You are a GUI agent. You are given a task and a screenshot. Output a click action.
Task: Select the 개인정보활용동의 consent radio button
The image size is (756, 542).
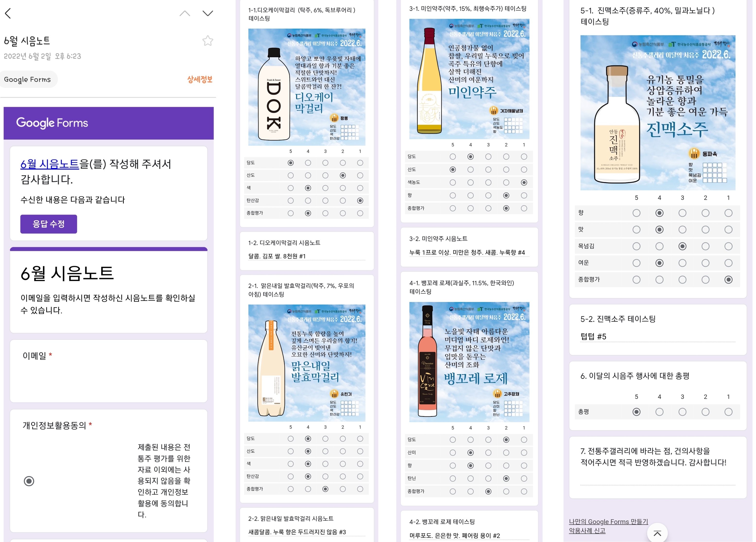[x=29, y=481]
